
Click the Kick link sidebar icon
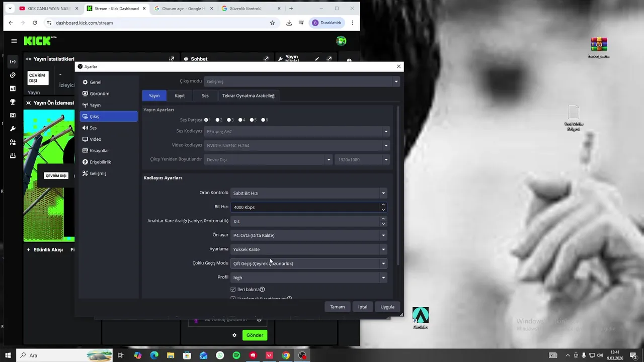click(x=13, y=75)
